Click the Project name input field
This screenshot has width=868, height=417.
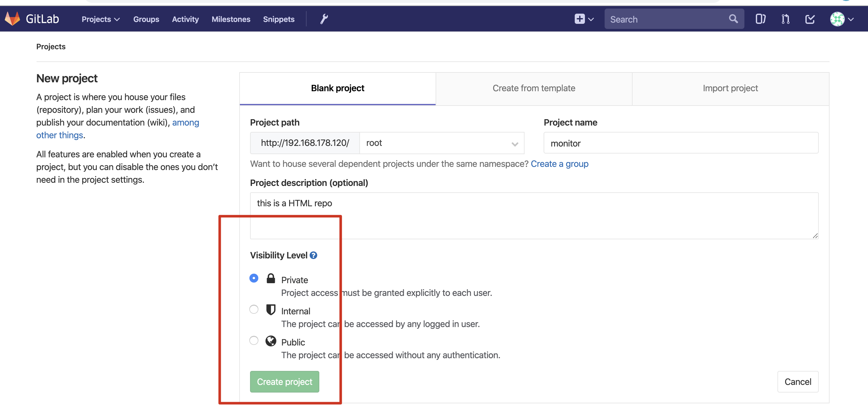click(681, 143)
